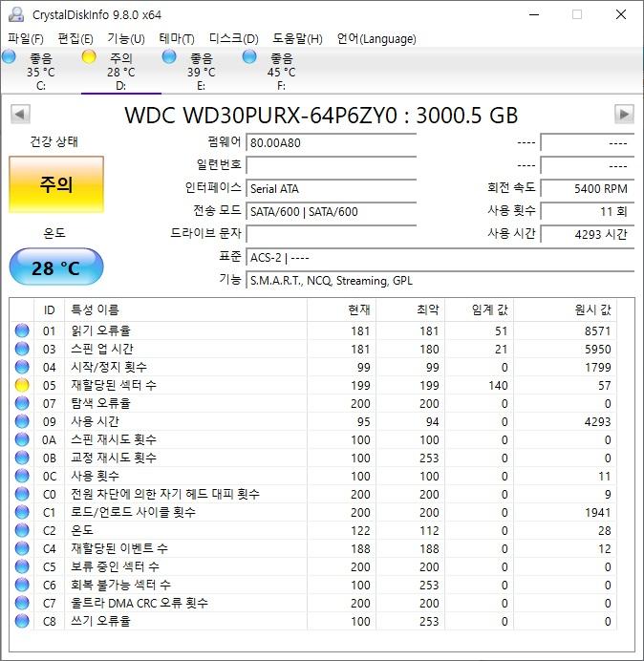Open the 도움말(H) menu
This screenshot has height=661, width=644.
click(x=297, y=39)
